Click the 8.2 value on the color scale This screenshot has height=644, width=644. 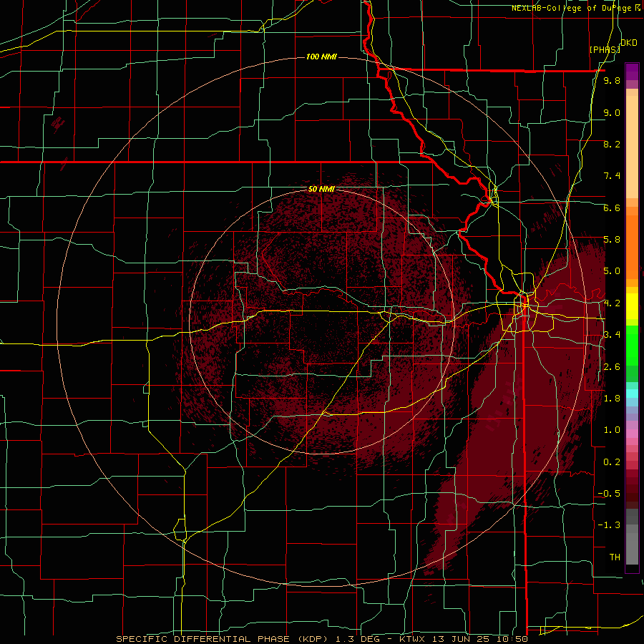(x=612, y=144)
